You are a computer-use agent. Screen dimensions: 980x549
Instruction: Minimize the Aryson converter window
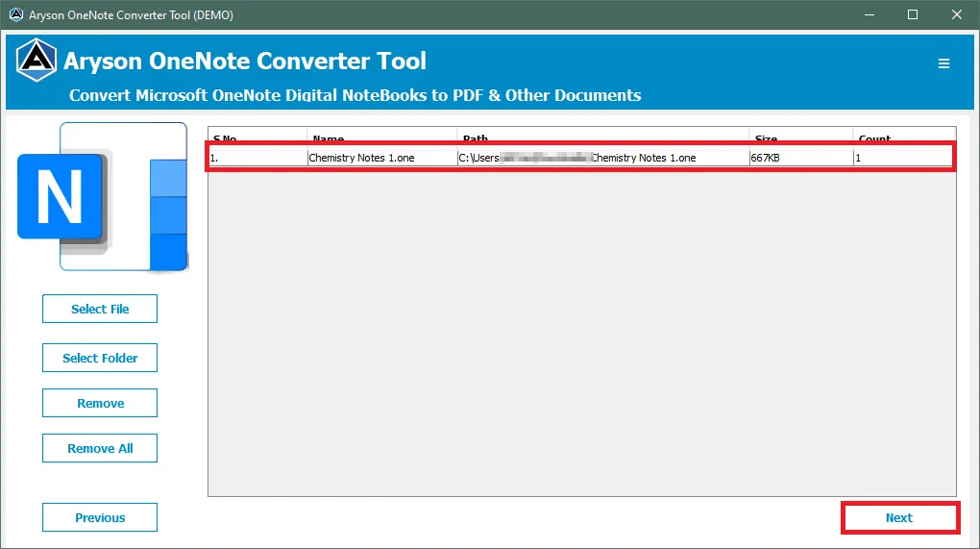[x=870, y=14]
